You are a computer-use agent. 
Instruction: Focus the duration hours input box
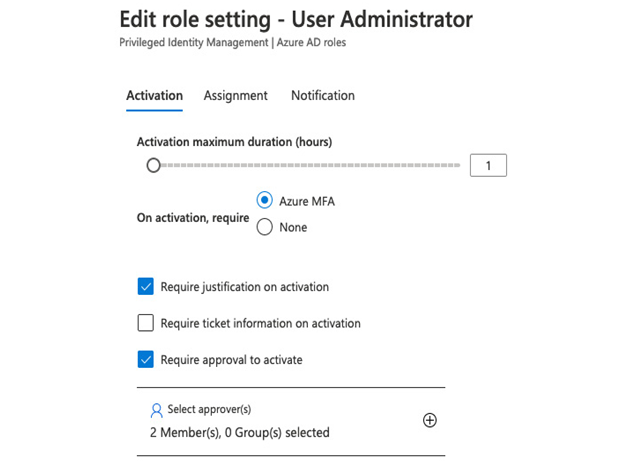point(488,165)
